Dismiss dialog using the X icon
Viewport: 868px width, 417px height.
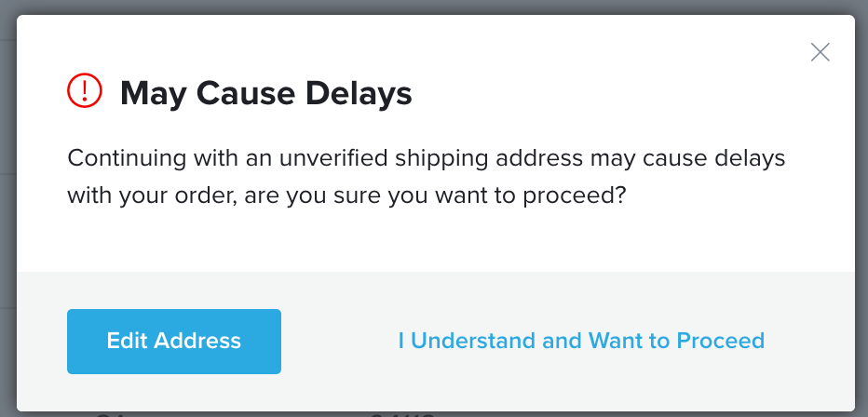point(820,52)
